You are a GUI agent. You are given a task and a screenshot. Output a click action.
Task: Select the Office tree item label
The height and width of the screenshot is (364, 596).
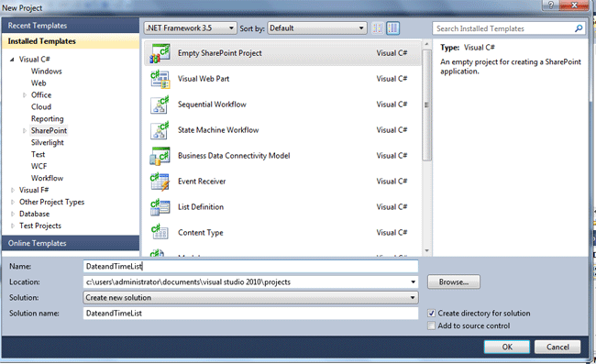pos(41,95)
